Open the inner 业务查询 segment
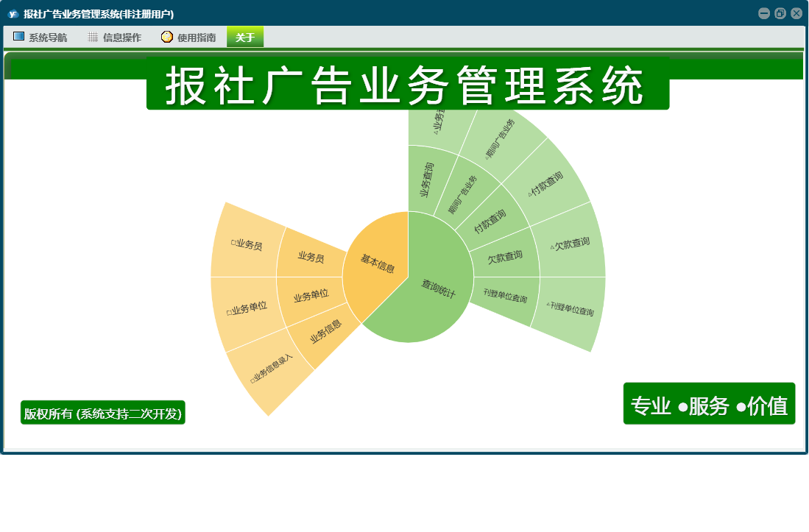The width and height of the screenshot is (809, 532). pos(427,180)
